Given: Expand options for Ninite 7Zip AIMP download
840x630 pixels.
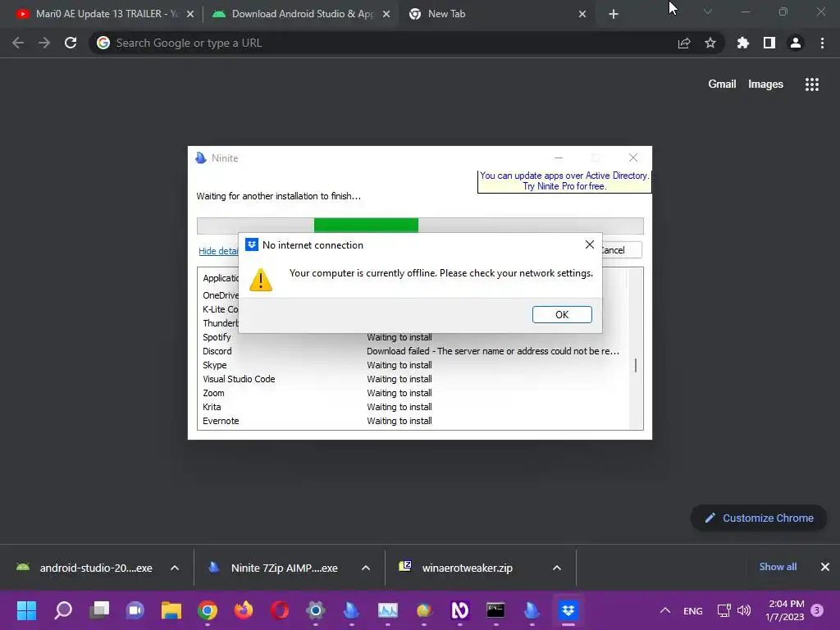Looking at the screenshot, I should pos(366,568).
